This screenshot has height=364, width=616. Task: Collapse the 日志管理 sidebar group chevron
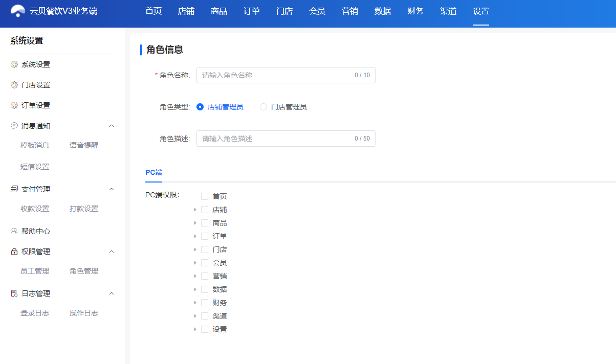click(112, 293)
